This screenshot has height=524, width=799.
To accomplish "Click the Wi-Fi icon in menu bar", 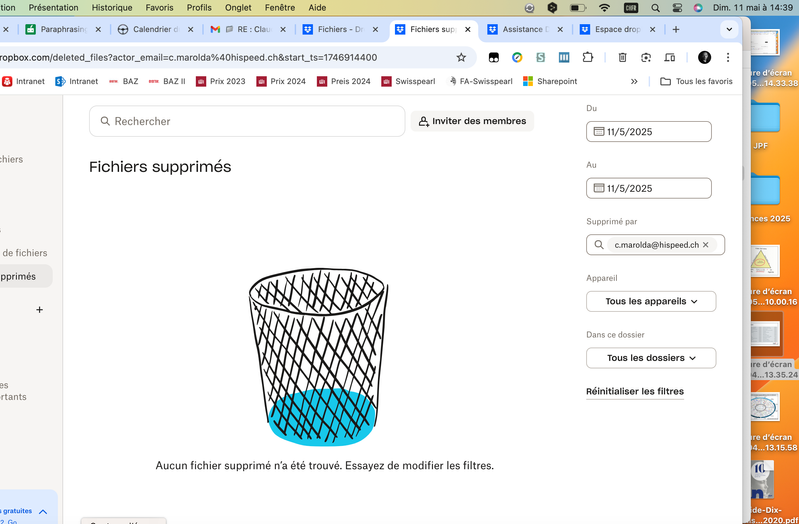I will (x=604, y=7).
